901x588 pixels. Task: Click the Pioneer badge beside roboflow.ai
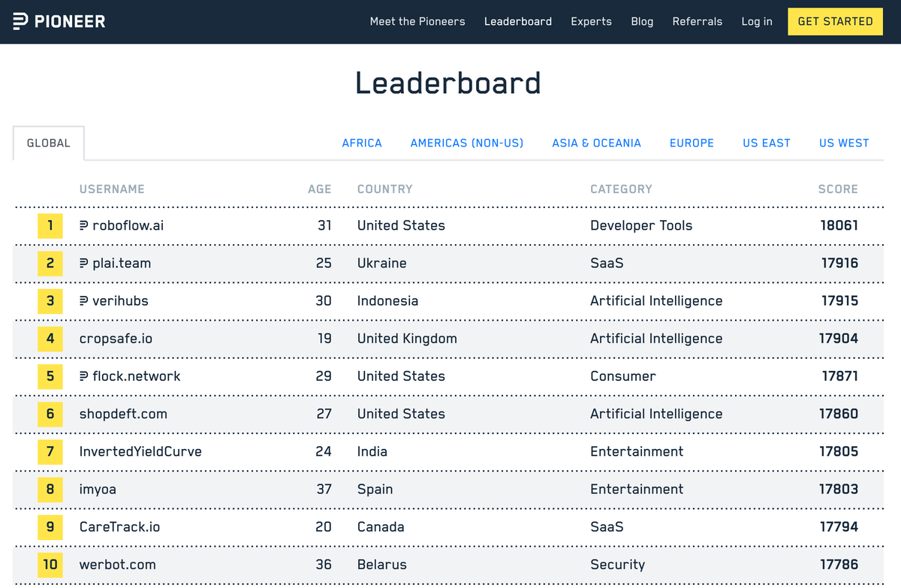coord(83,225)
